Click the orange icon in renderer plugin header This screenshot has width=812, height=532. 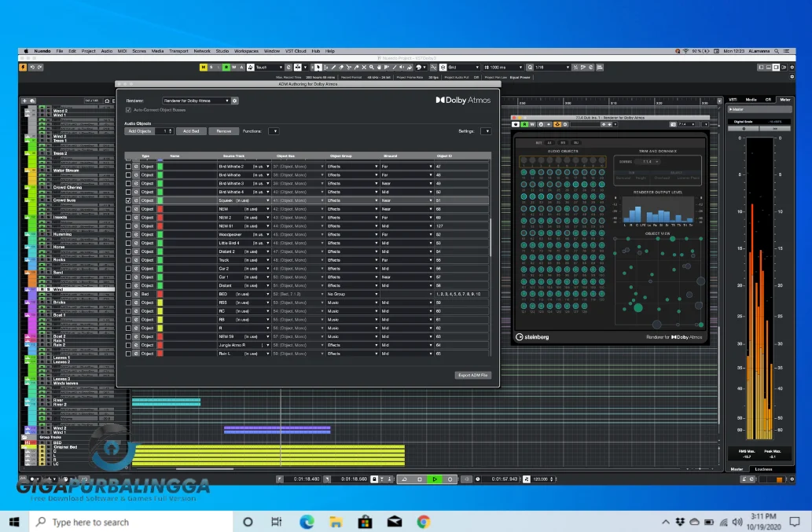556,124
